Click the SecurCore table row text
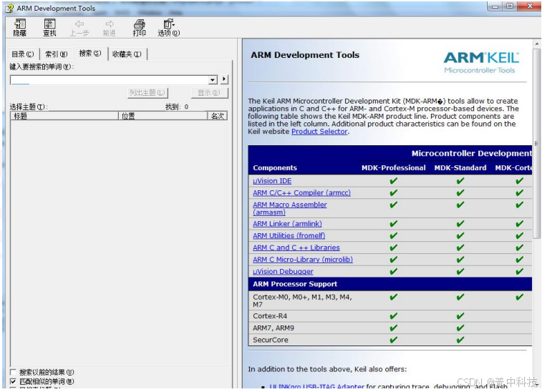Screen dimensions: 542x392 click(271, 340)
